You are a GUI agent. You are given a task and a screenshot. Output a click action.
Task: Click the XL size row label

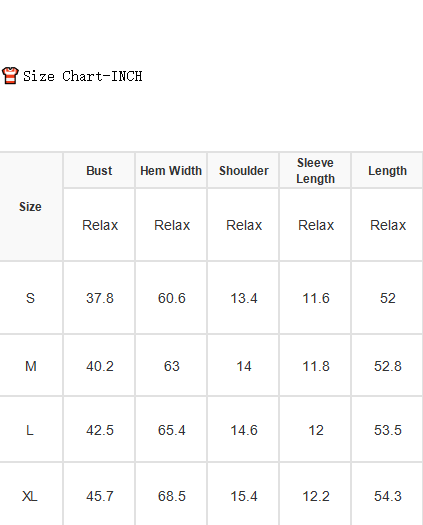pyautogui.click(x=29, y=496)
